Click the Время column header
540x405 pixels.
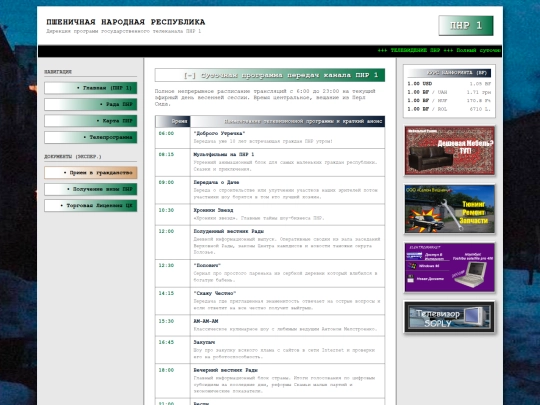[x=173, y=121]
